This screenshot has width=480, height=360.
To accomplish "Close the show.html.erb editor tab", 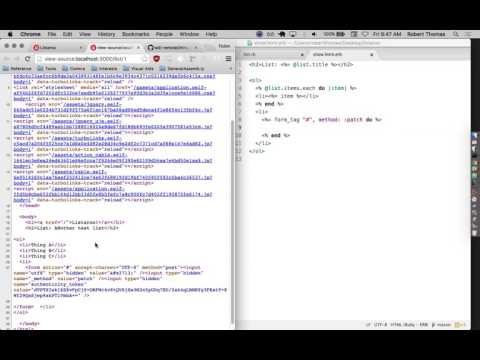I will (x=372, y=54).
